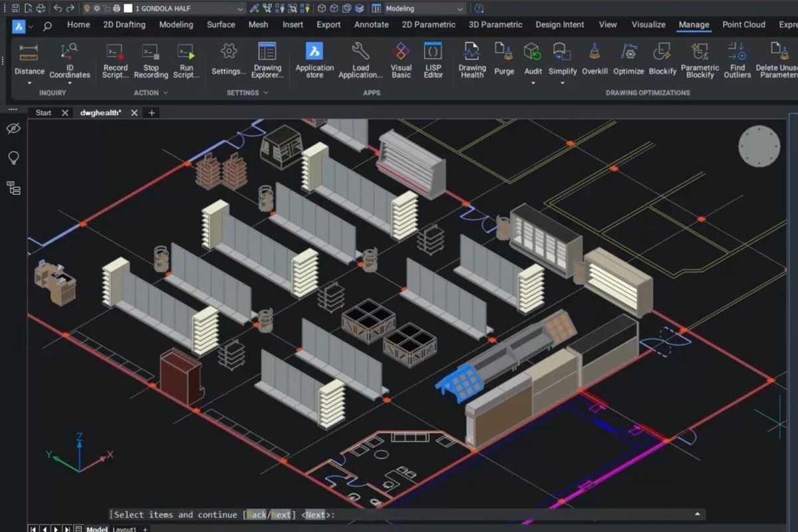Start Record Script
This screenshot has width=798, height=532.
pos(115,61)
